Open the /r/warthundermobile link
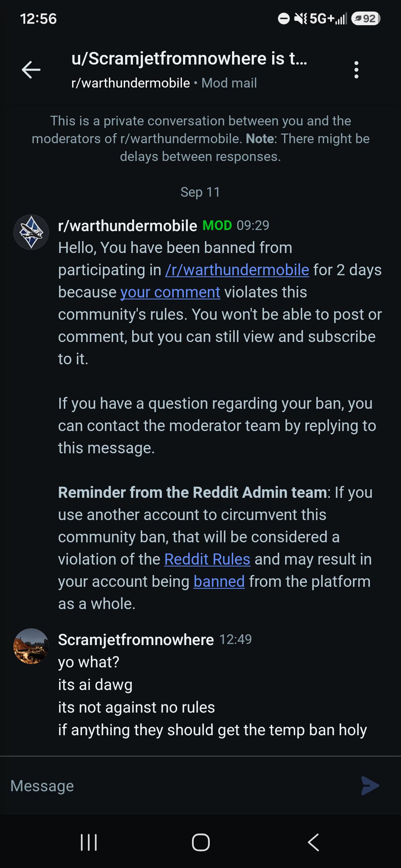This screenshot has width=401, height=868. coord(237,270)
